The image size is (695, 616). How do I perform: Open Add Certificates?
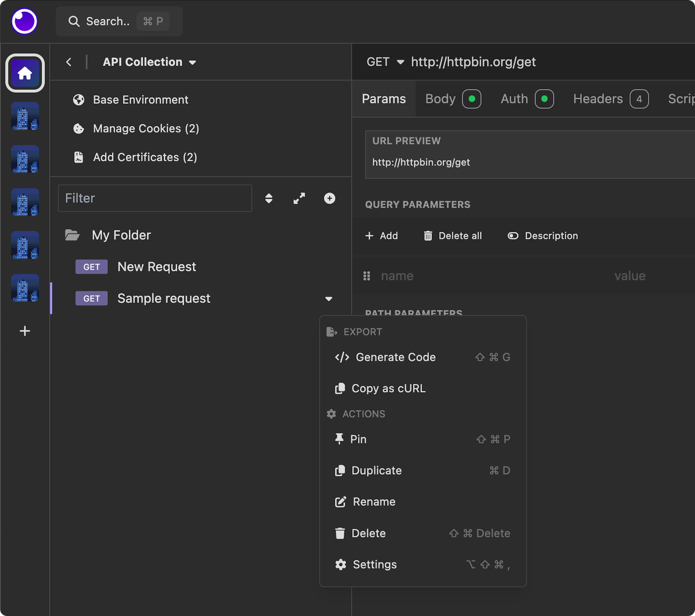pyautogui.click(x=145, y=157)
